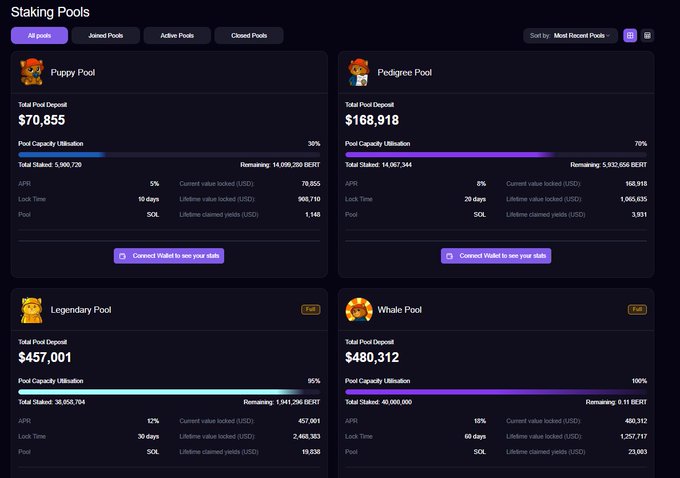Click lifetime value locked 908,710

309,199
